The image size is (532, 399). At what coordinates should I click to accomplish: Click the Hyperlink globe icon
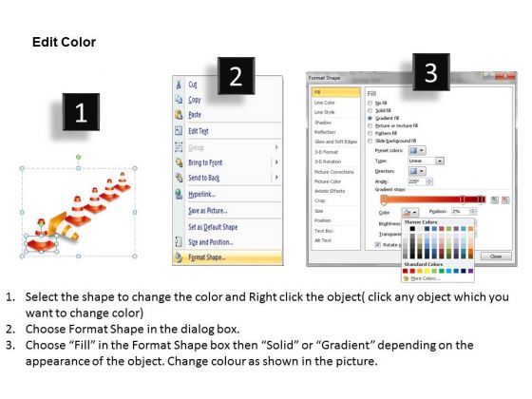179,194
